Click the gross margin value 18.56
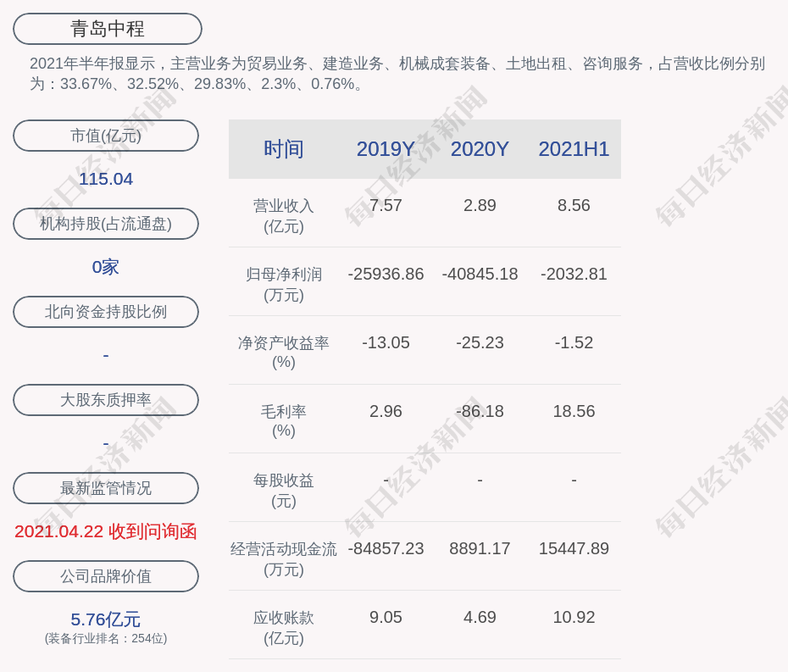The width and height of the screenshot is (788, 672). tap(574, 411)
